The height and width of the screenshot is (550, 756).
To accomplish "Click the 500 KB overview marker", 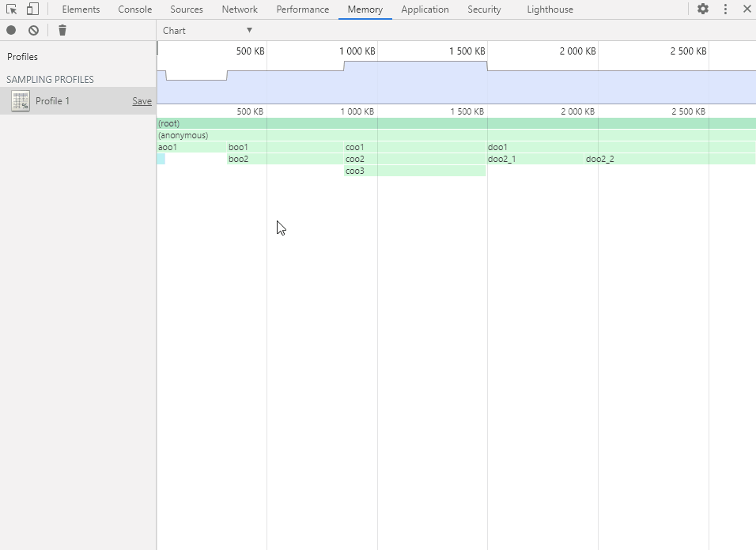I will click(x=250, y=51).
